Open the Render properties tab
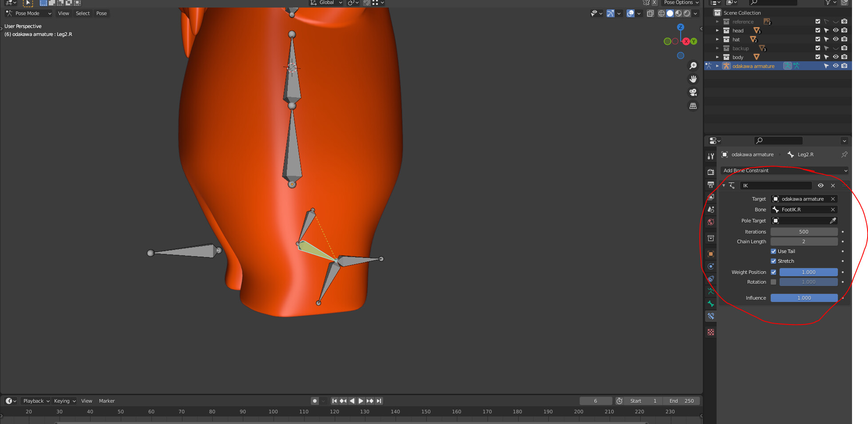The height and width of the screenshot is (424, 868). click(x=711, y=172)
